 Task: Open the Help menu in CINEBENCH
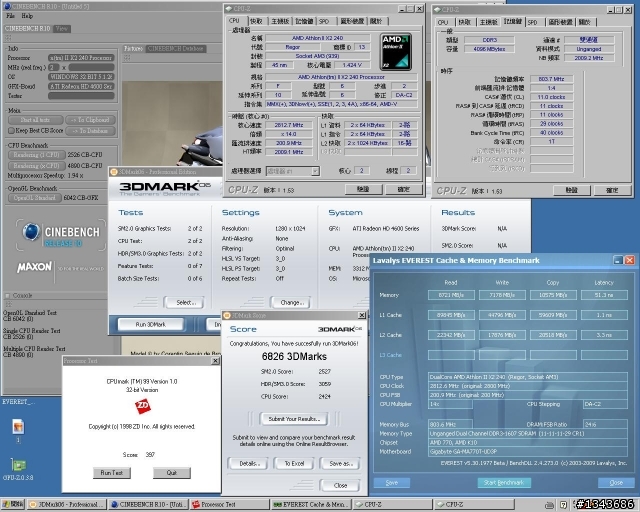point(27,16)
